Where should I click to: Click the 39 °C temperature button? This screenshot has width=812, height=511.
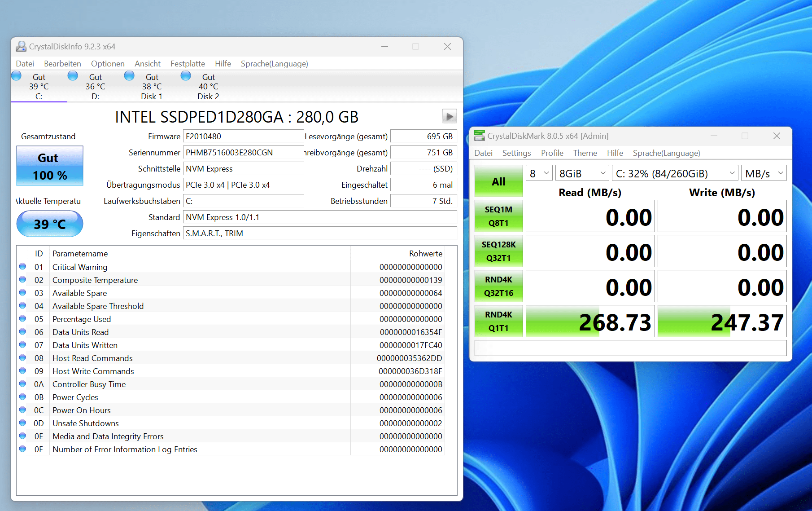(50, 224)
